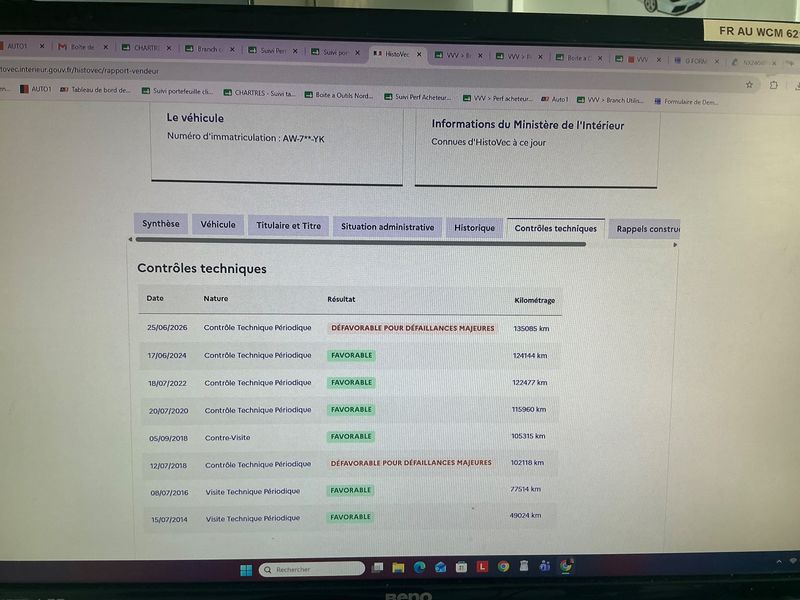This screenshot has height=600, width=800.
Task: Click the Date column header
Action: tap(155, 298)
